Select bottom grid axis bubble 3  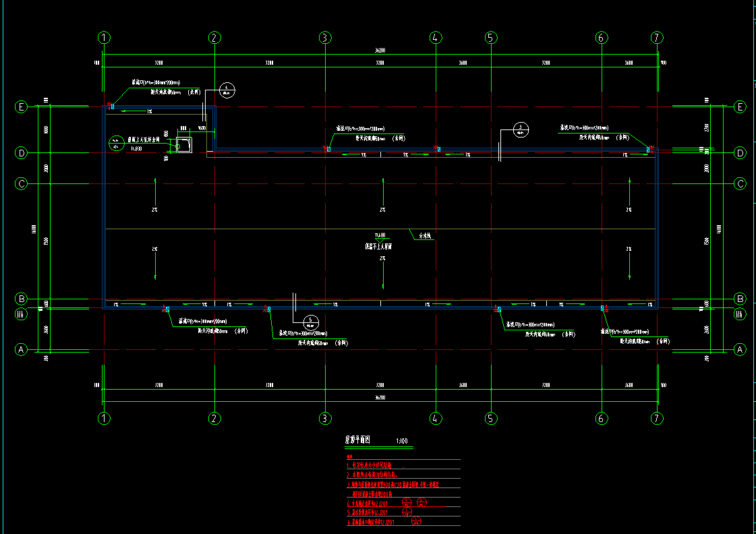pos(325,418)
